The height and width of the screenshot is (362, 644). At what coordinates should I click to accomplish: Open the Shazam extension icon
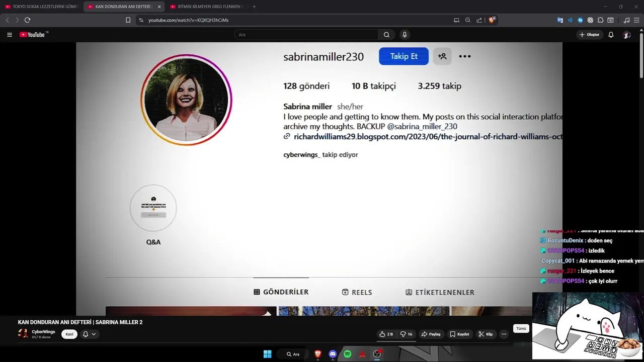(580, 20)
